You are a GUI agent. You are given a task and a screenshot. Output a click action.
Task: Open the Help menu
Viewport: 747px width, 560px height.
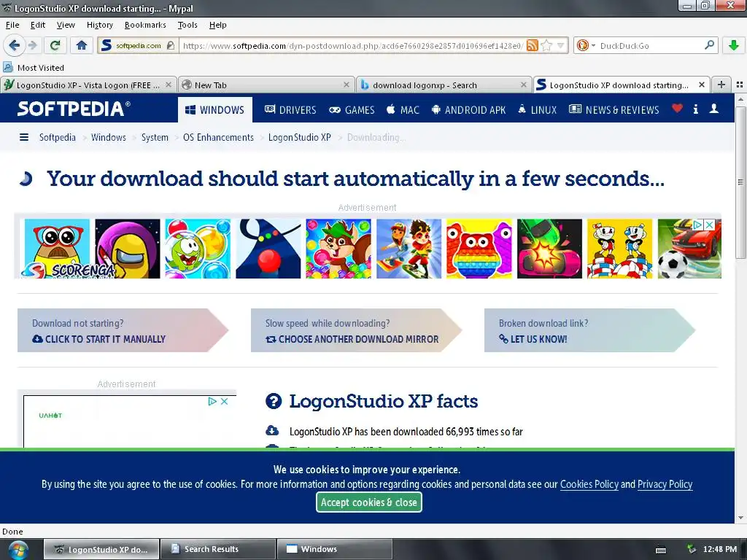point(217,25)
